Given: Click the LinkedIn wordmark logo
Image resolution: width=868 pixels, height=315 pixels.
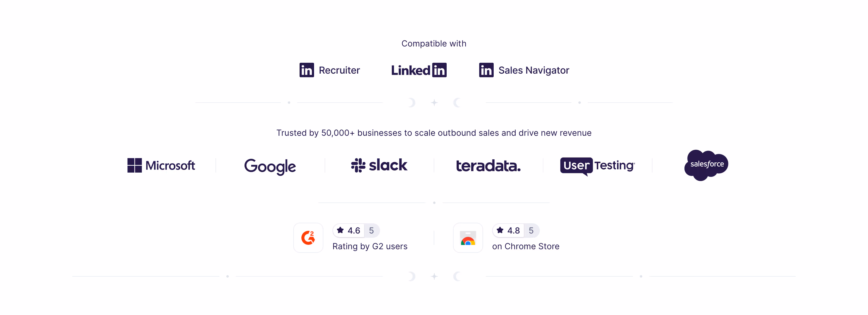Looking at the screenshot, I should pyautogui.click(x=419, y=70).
